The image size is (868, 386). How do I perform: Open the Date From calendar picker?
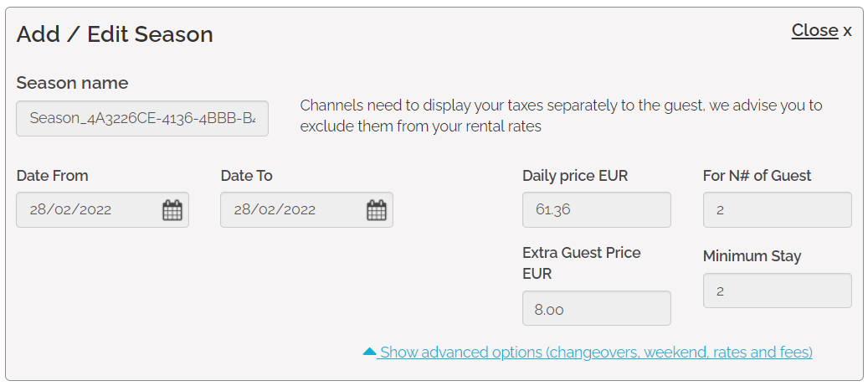point(172,210)
